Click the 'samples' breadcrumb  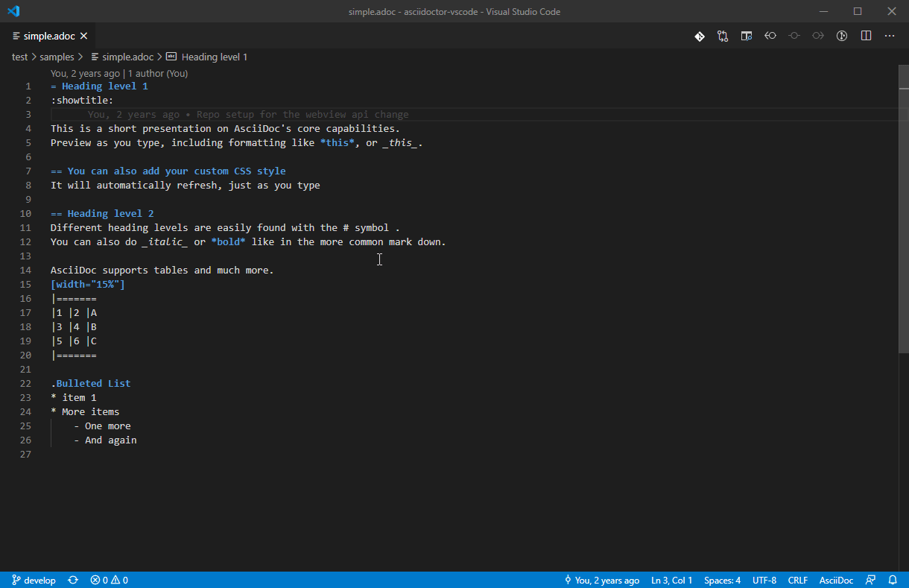click(57, 57)
